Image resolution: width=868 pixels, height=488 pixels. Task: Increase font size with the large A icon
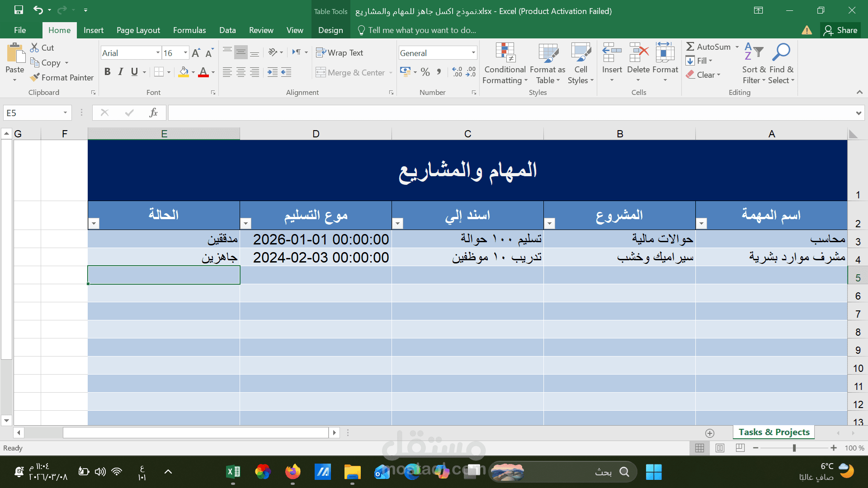point(196,53)
